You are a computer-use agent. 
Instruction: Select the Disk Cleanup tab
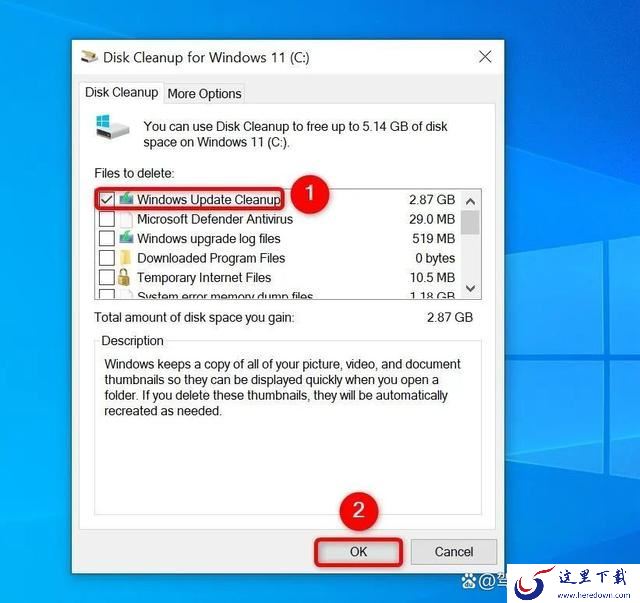point(121,92)
